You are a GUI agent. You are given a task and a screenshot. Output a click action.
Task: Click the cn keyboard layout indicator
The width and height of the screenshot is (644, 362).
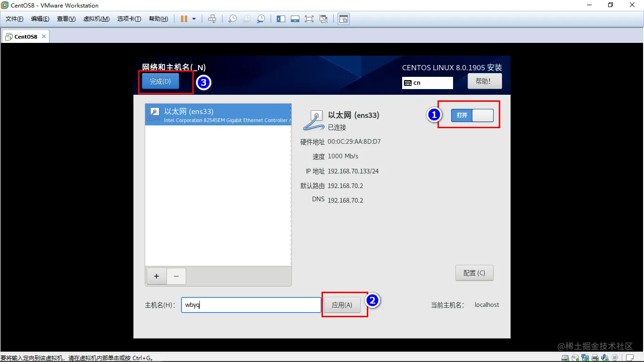point(428,83)
